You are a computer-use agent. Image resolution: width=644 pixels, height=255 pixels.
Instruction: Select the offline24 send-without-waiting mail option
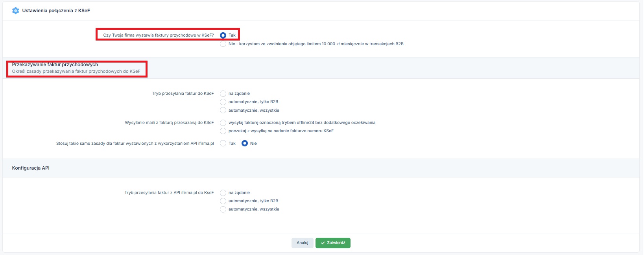pos(223,123)
